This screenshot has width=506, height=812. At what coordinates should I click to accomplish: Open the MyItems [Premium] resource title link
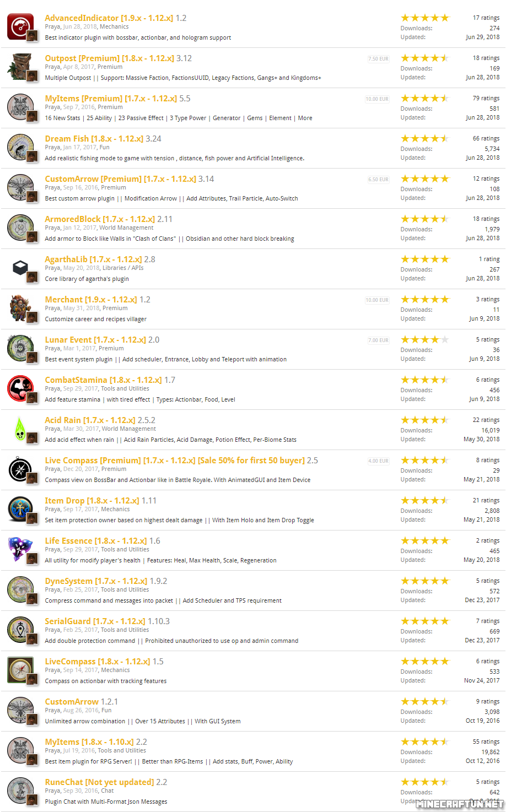111,99
